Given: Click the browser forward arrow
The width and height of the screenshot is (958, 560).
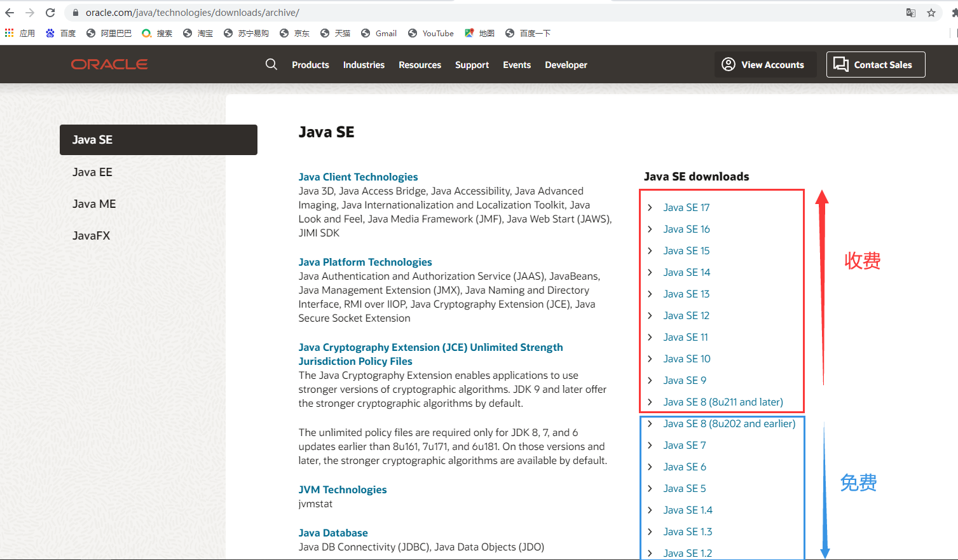Looking at the screenshot, I should 30,13.
